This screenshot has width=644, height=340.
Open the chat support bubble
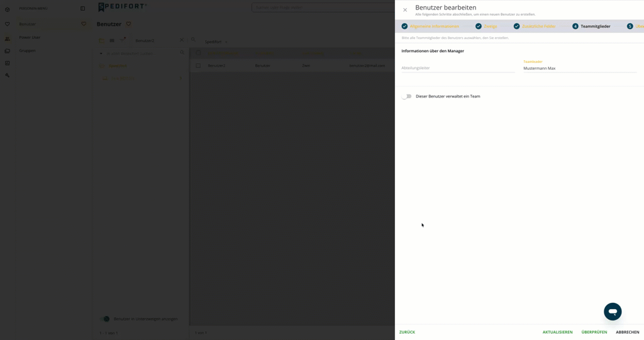click(613, 312)
